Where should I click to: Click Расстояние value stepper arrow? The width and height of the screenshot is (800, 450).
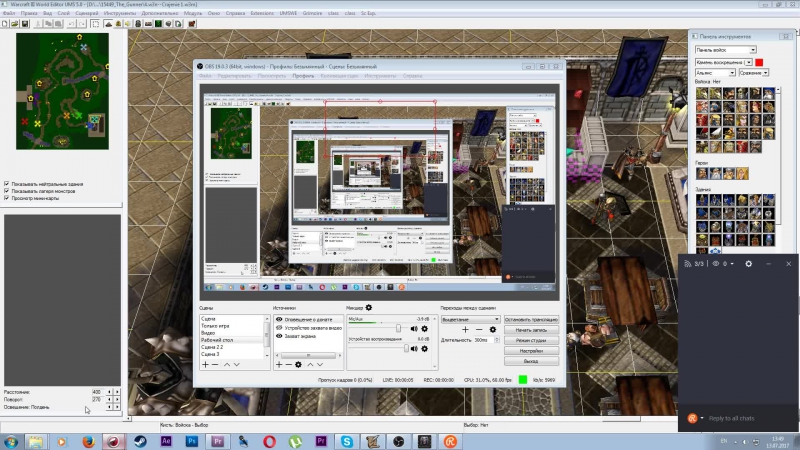coord(117,392)
